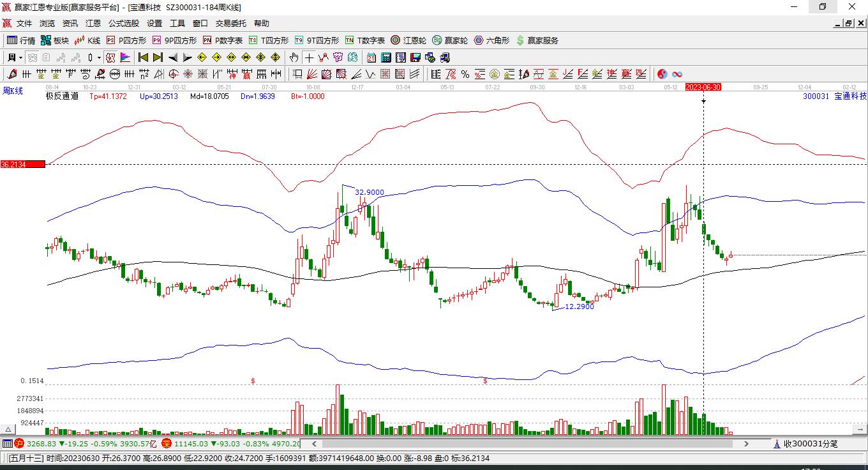Open the 资讯 menu
Image resolution: width=868 pixels, height=470 pixels.
click(x=70, y=24)
